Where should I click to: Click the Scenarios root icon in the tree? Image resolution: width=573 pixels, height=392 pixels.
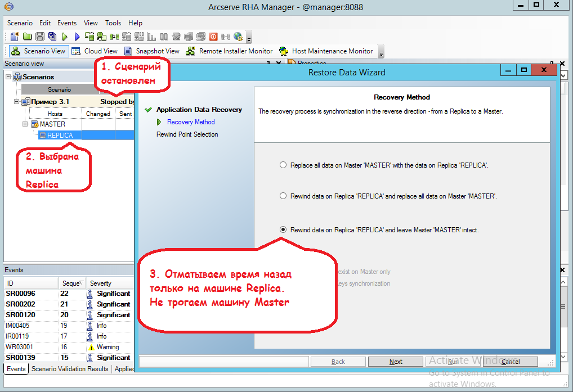coord(17,76)
